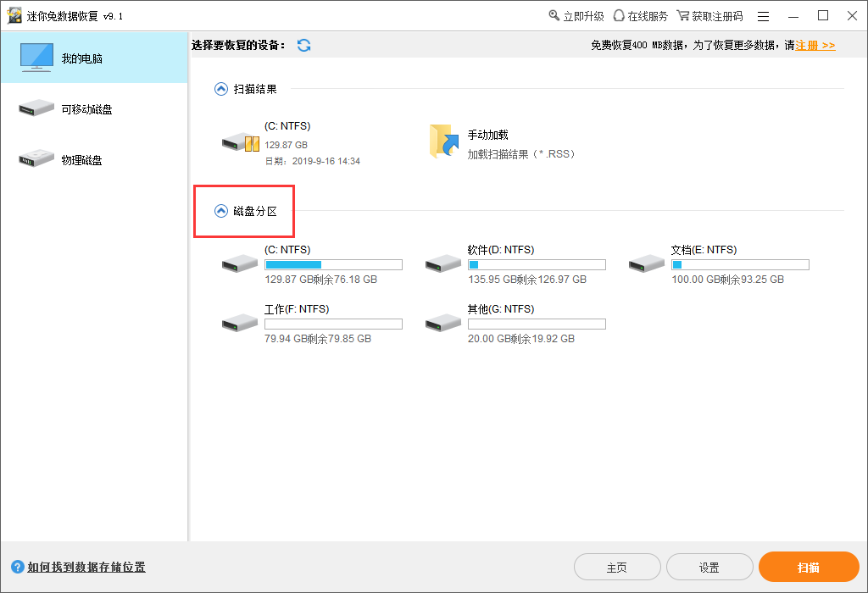The height and width of the screenshot is (593, 868).
Task: Open 立即升级 upgrade option
Action: pyautogui.click(x=576, y=16)
